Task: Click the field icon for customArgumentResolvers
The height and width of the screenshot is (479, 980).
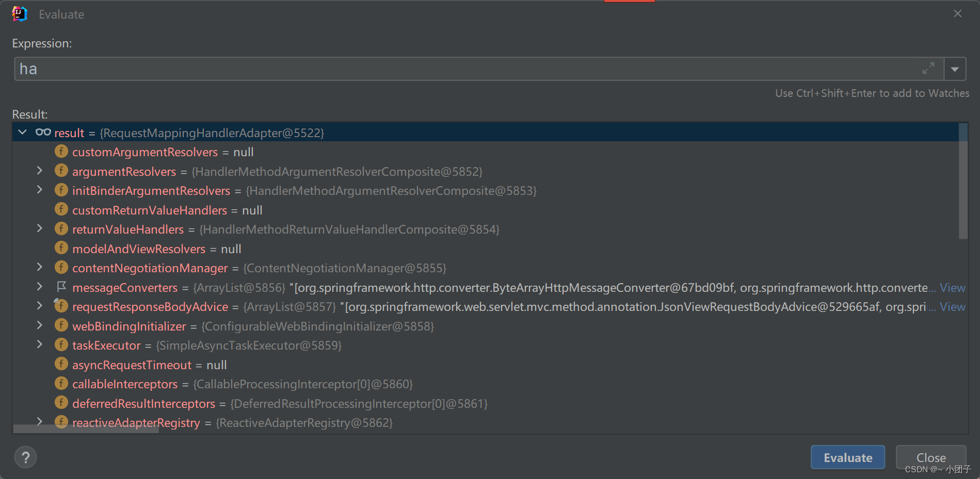Action: tap(61, 152)
